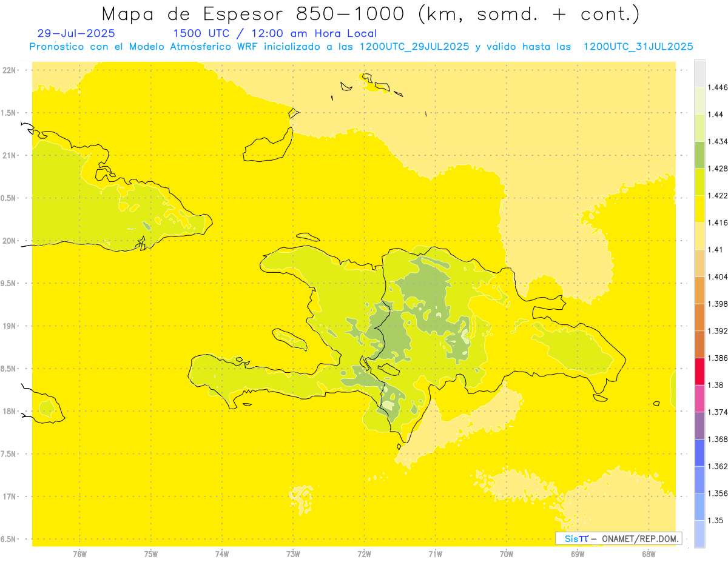Image resolution: width=728 pixels, height=562 pixels.
Task: Click the color bar value '1.368'
Action: tap(718, 440)
